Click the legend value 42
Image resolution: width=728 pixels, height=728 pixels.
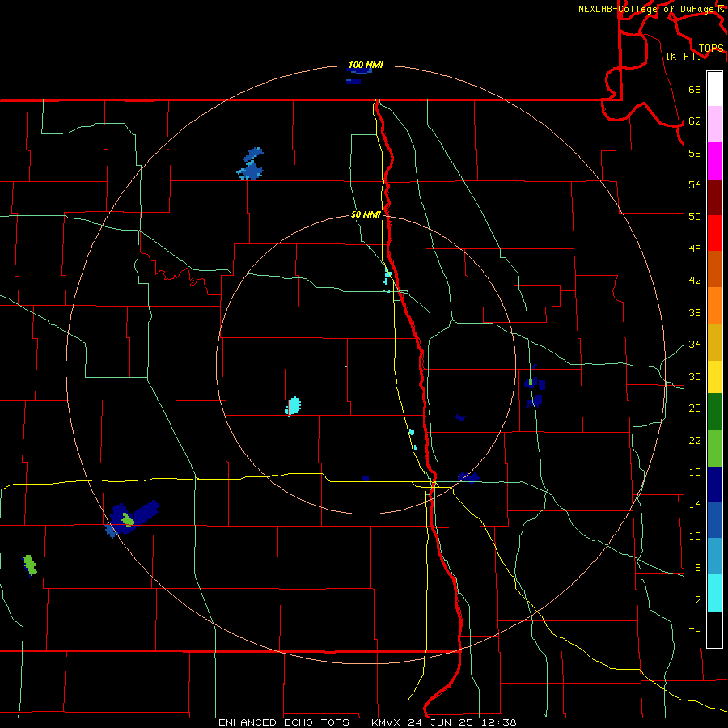pos(695,281)
